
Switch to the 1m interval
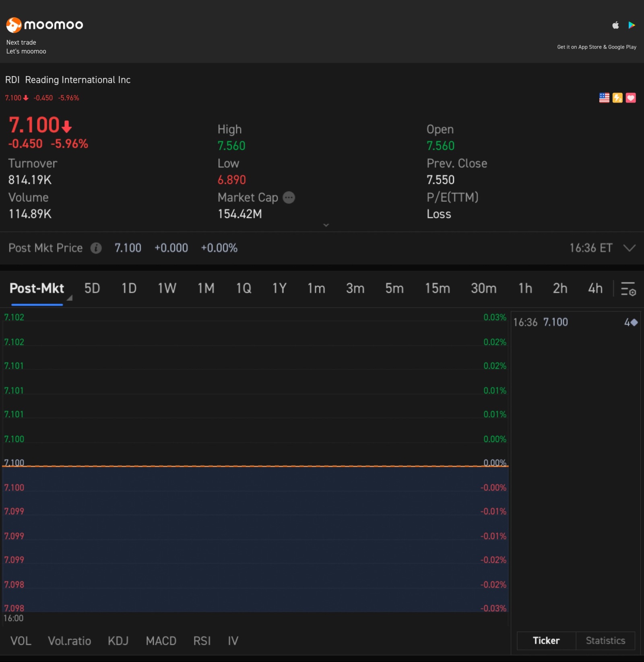coord(316,289)
